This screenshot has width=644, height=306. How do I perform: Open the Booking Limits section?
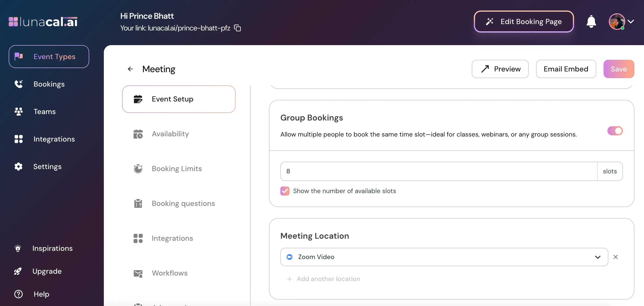click(177, 169)
